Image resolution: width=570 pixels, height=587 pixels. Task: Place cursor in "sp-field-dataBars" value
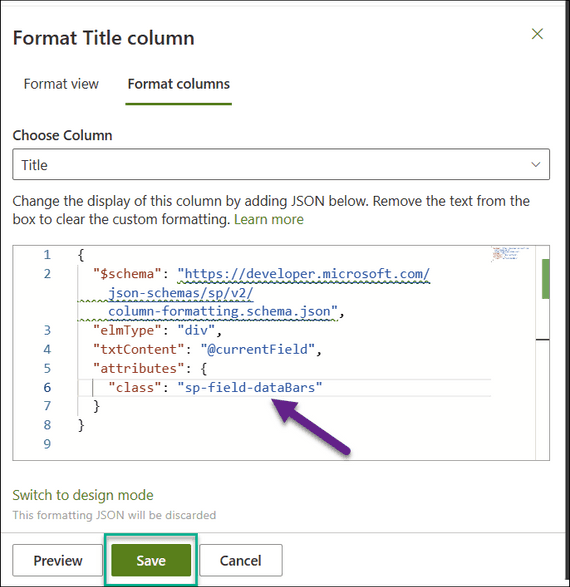pyautogui.click(x=250, y=387)
